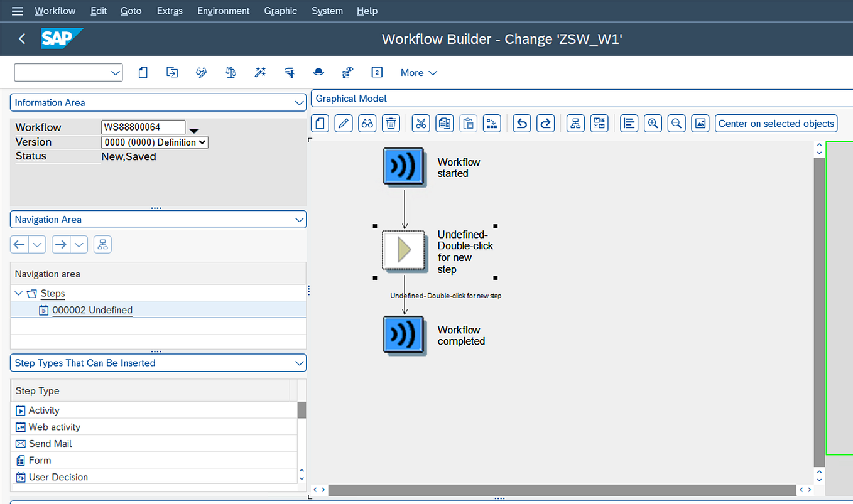
Task: Collapse Step Types That Can Be Inserted
Action: coord(299,363)
